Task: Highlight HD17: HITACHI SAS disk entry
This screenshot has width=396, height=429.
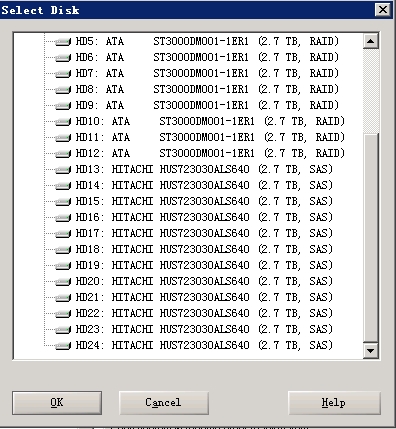Action: point(204,233)
